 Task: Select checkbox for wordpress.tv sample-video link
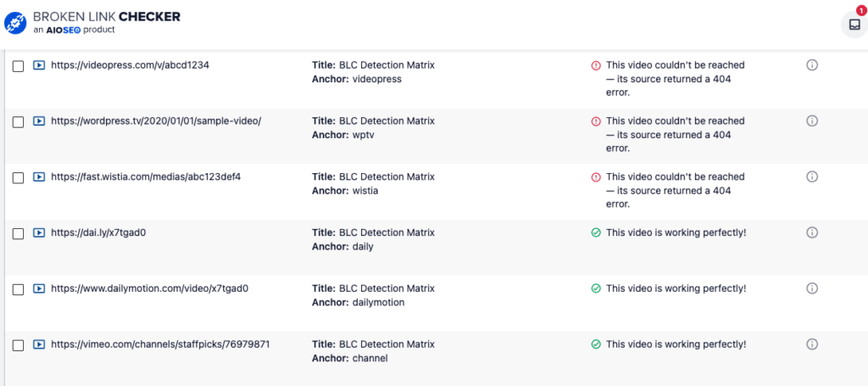(x=19, y=122)
